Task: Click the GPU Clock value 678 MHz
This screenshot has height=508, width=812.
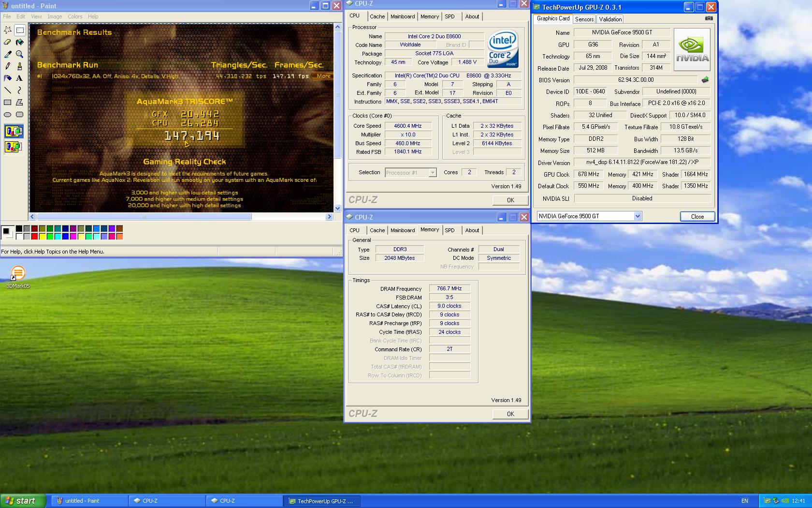Action: tap(588, 174)
